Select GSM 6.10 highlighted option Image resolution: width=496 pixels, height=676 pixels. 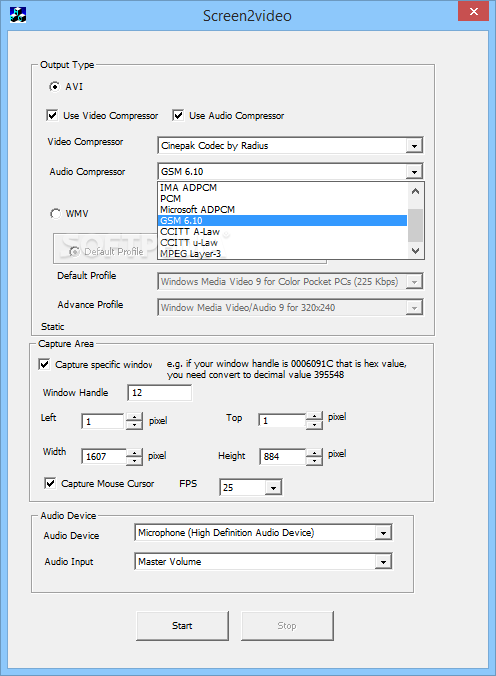click(x=283, y=221)
